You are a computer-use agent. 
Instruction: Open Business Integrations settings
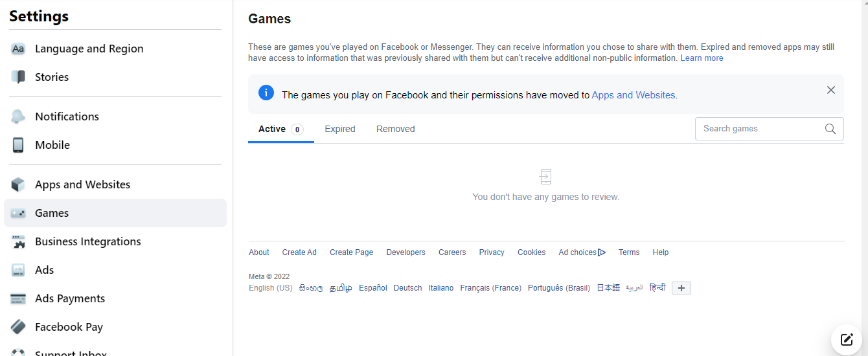tap(115, 241)
